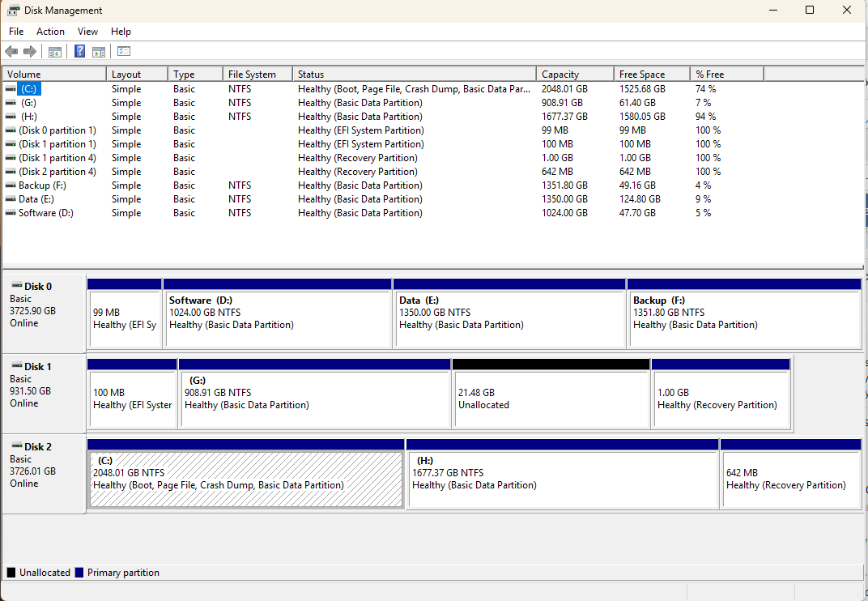The image size is (868, 601).
Task: Select Backup (F:) partition block on Disk 0
Action: click(745, 313)
